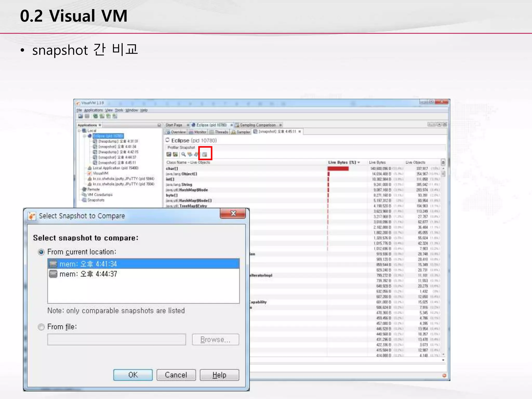Close the Select Snapshot to Compare dialog

pyautogui.click(x=233, y=213)
